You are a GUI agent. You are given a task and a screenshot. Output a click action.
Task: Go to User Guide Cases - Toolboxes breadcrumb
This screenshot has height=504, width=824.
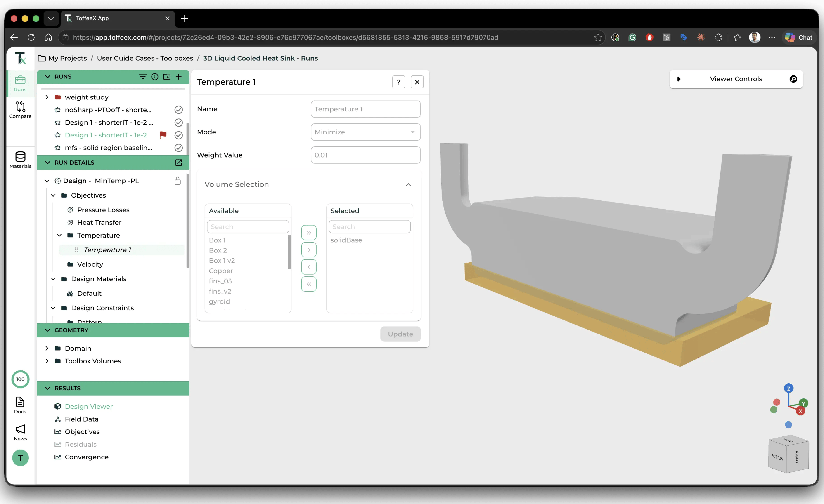pyautogui.click(x=145, y=58)
